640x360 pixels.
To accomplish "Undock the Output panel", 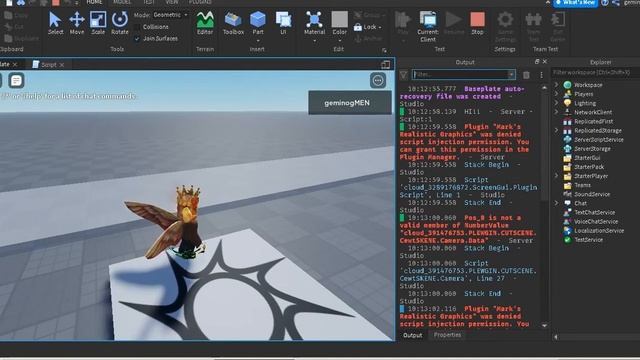I will 537,62.
